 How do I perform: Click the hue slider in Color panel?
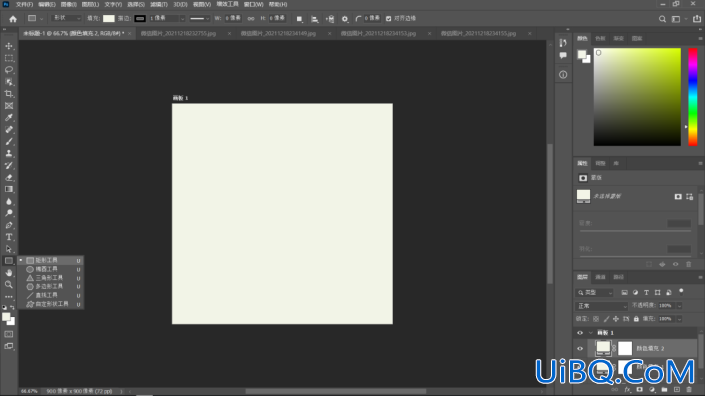(x=693, y=97)
